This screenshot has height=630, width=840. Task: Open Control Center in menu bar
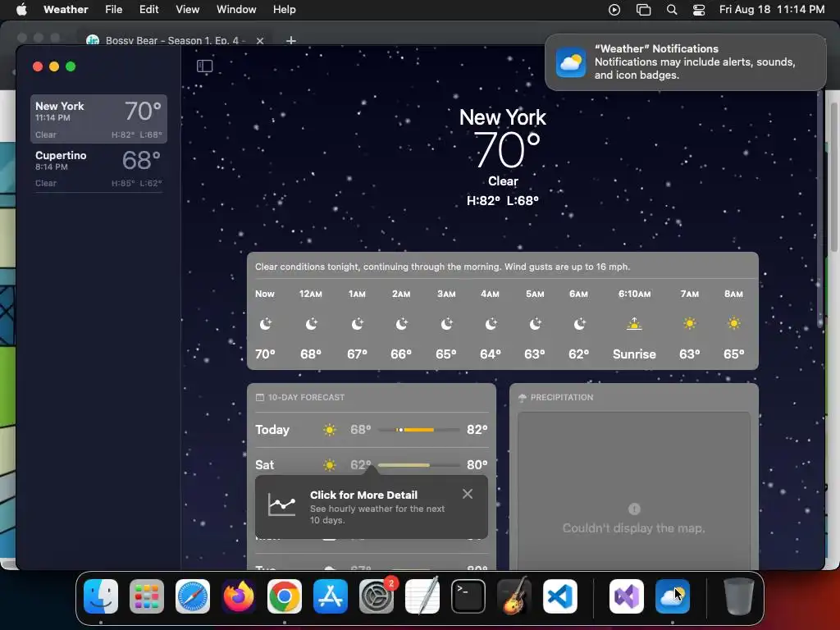point(699,10)
